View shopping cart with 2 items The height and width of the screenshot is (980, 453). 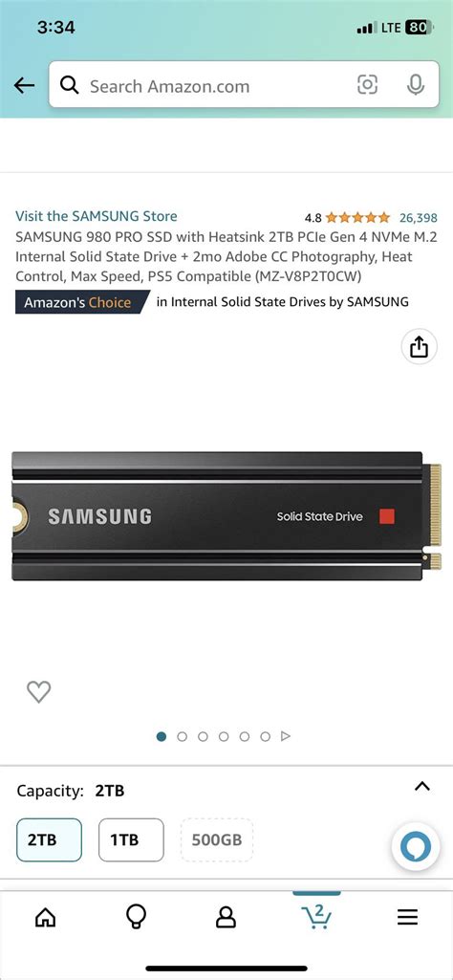pyautogui.click(x=316, y=916)
